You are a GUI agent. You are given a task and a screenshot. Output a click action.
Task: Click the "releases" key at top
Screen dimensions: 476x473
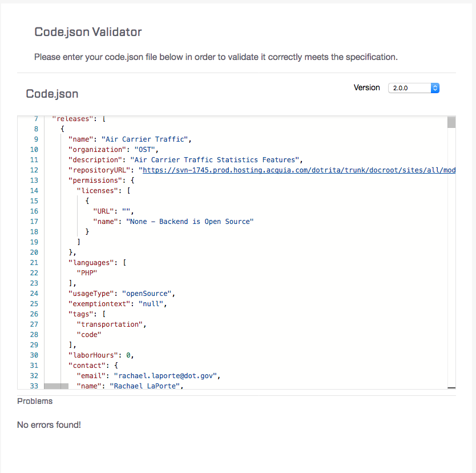(x=72, y=119)
